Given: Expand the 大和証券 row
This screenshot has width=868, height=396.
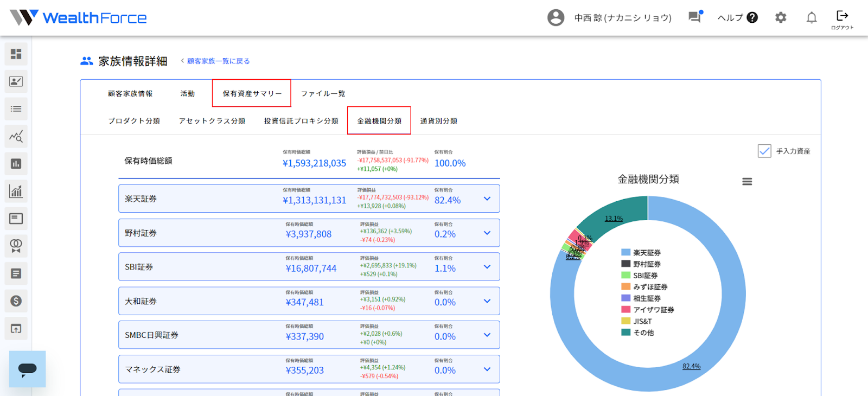Looking at the screenshot, I should [487, 301].
